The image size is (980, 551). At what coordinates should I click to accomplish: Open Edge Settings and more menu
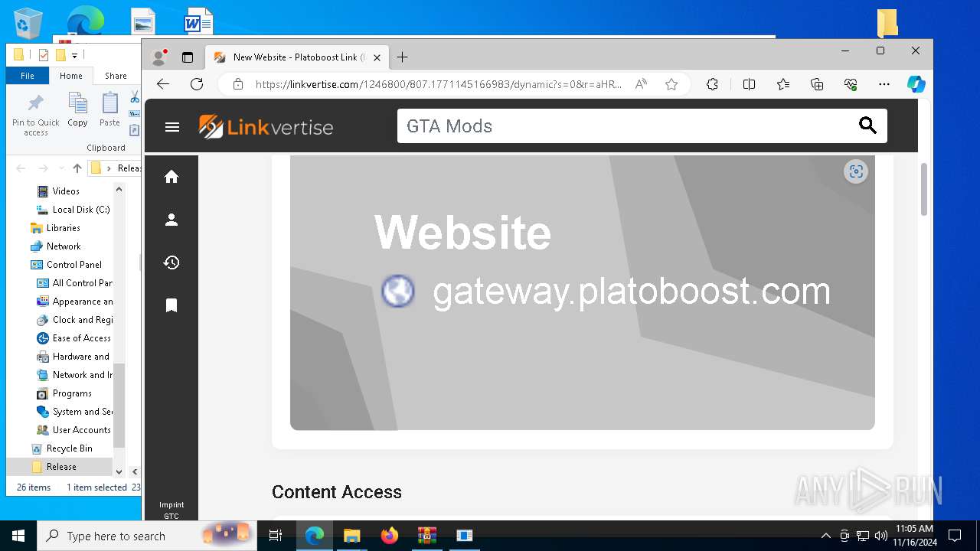pyautogui.click(x=884, y=84)
